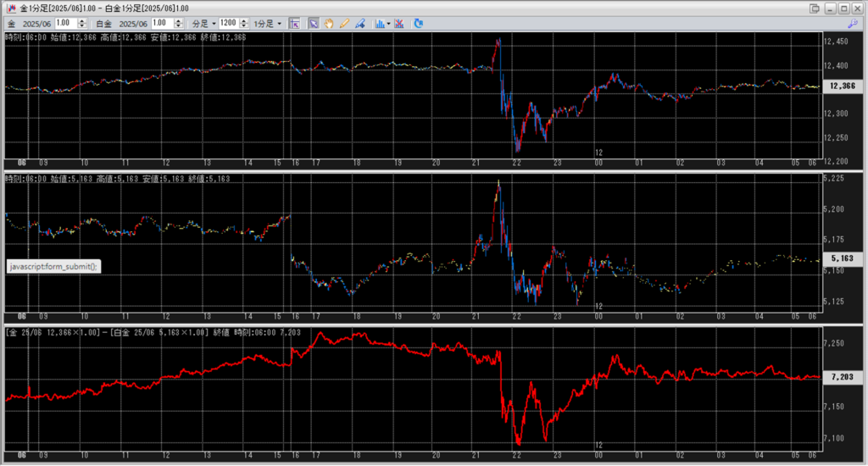Click the bar chart indicator icon
868x466 pixels.
click(x=378, y=23)
